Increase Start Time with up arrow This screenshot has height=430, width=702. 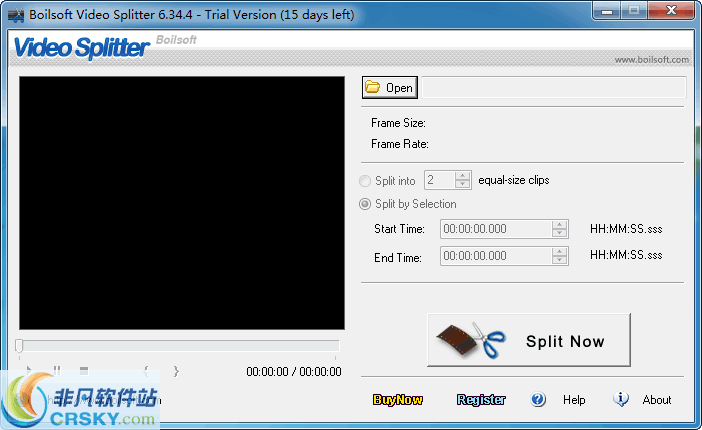coord(559,224)
